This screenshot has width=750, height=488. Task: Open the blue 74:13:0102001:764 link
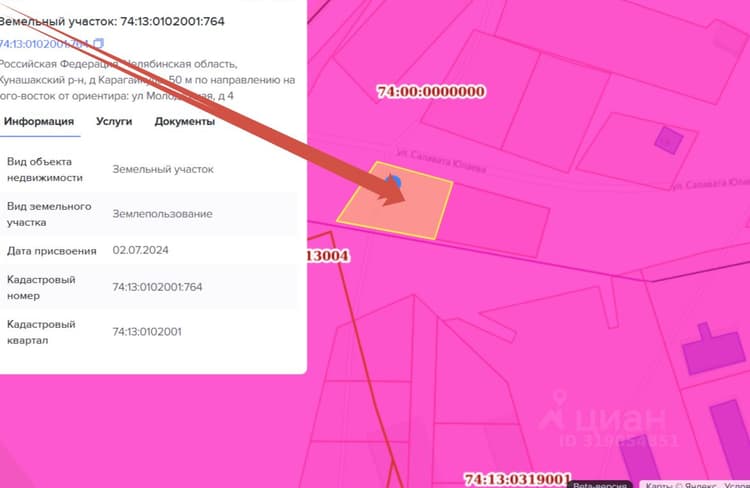click(x=44, y=44)
